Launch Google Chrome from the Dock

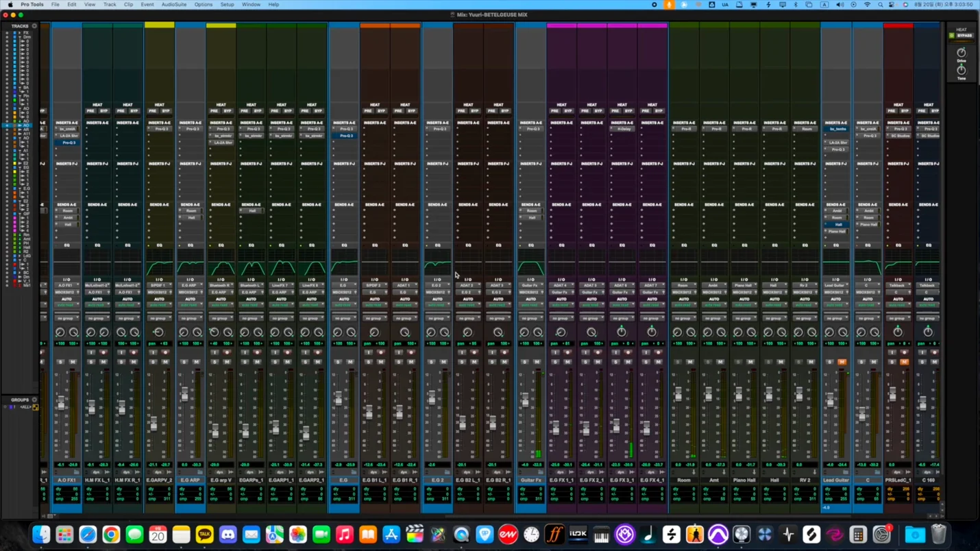click(111, 535)
